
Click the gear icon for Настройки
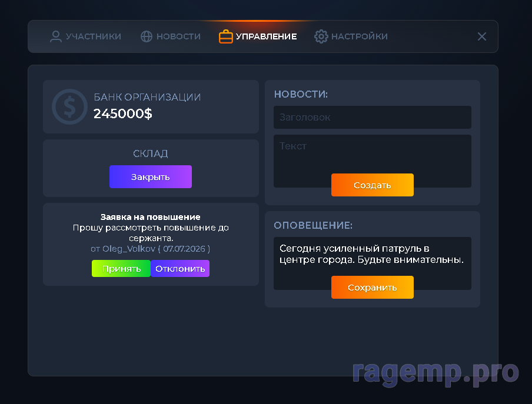tap(321, 36)
